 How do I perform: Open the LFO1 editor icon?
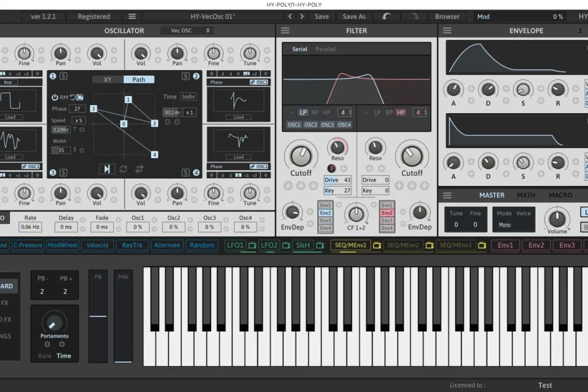[252, 245]
